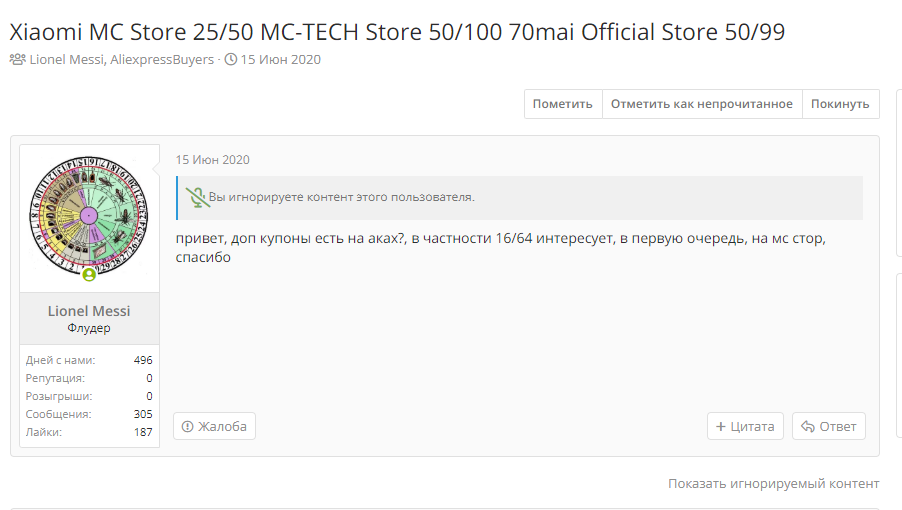902x510 pixels.
Task: Click the clock icon beside 15 Июн 2020
Action: tap(231, 59)
